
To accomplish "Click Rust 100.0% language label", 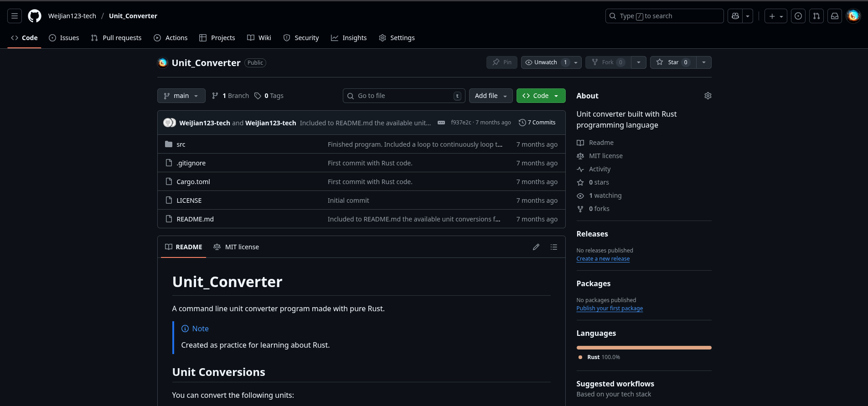I will 599,357.
